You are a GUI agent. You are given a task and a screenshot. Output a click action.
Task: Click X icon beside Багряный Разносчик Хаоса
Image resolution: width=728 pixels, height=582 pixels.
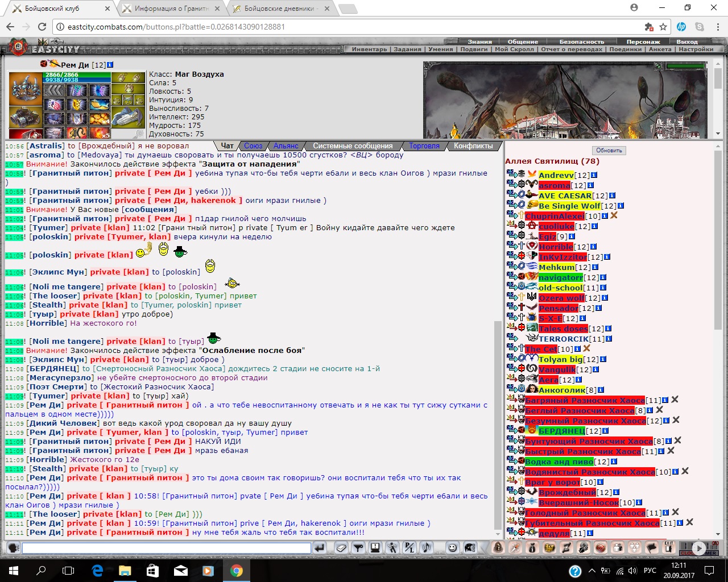click(x=675, y=400)
